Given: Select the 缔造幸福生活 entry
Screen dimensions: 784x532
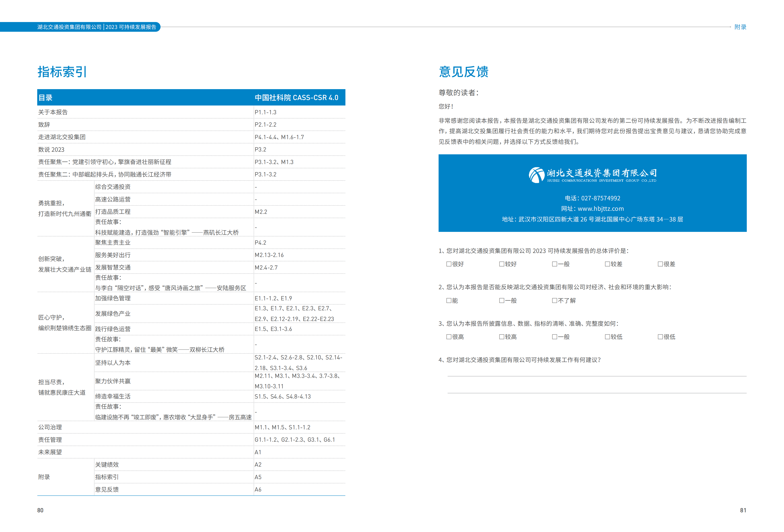Looking at the screenshot, I should [113, 397].
